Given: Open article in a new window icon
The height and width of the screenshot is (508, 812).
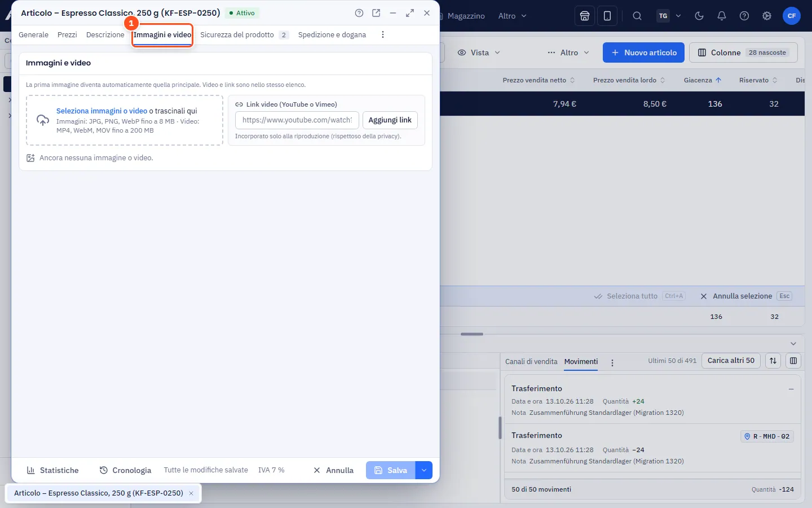Looking at the screenshot, I should [x=376, y=13].
